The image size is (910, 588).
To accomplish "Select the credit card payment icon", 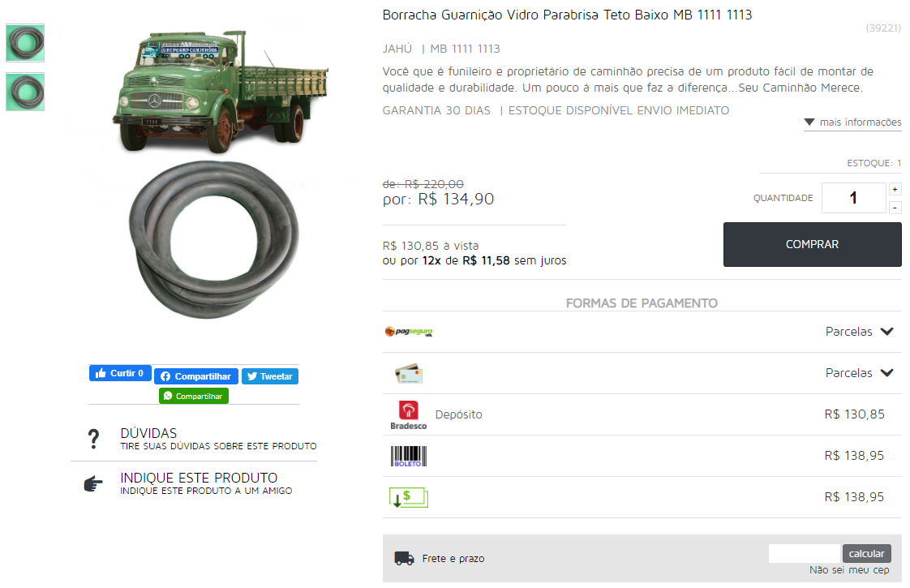I will click(x=409, y=373).
